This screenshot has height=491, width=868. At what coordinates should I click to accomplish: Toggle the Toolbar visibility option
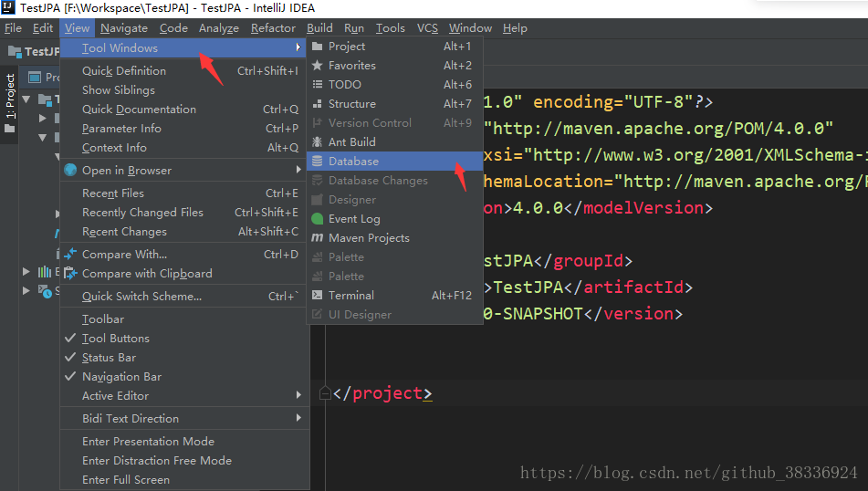[x=184, y=319]
